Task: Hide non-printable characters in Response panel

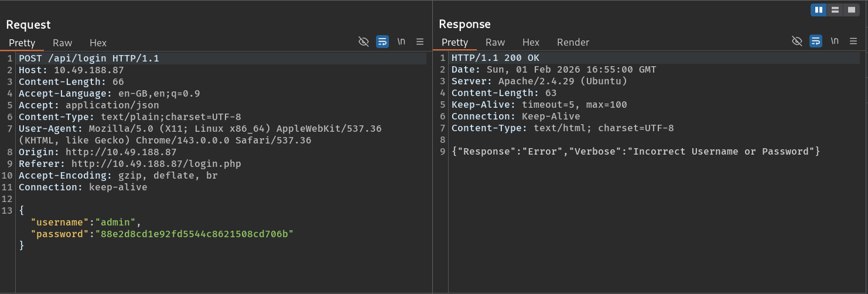Action: [797, 41]
